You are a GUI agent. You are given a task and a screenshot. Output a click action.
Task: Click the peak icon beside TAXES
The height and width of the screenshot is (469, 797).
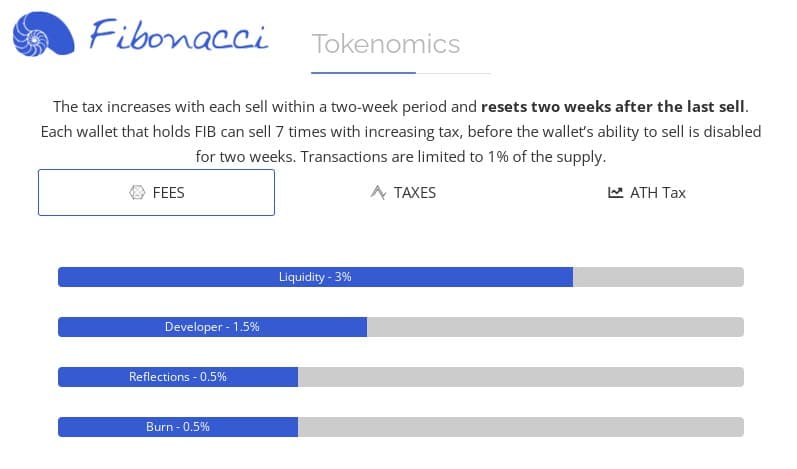[378, 192]
